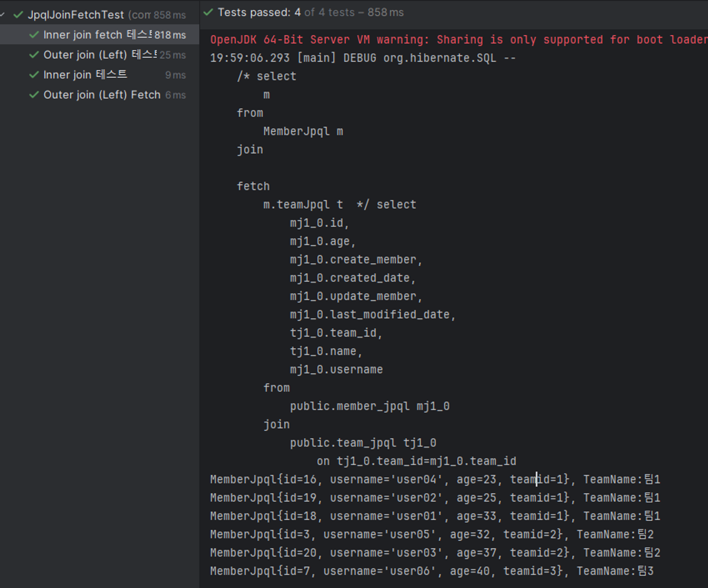This screenshot has width=708, height=588.
Task: Click output line for MemberJpql id=16
Action: click(435, 479)
